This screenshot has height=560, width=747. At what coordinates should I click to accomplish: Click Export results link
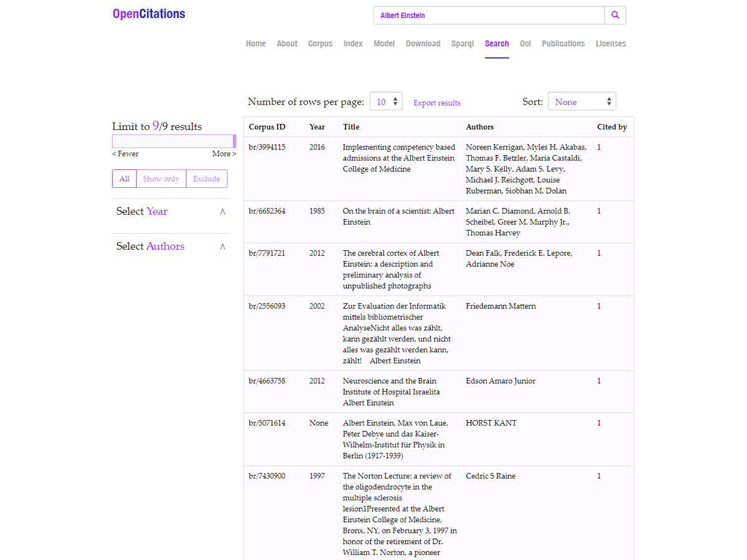[x=437, y=103]
